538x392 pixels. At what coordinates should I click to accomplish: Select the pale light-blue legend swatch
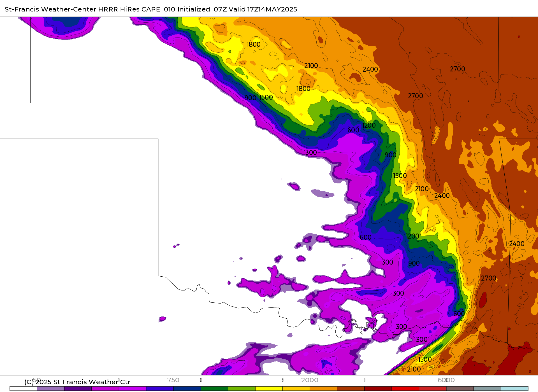click(514, 388)
